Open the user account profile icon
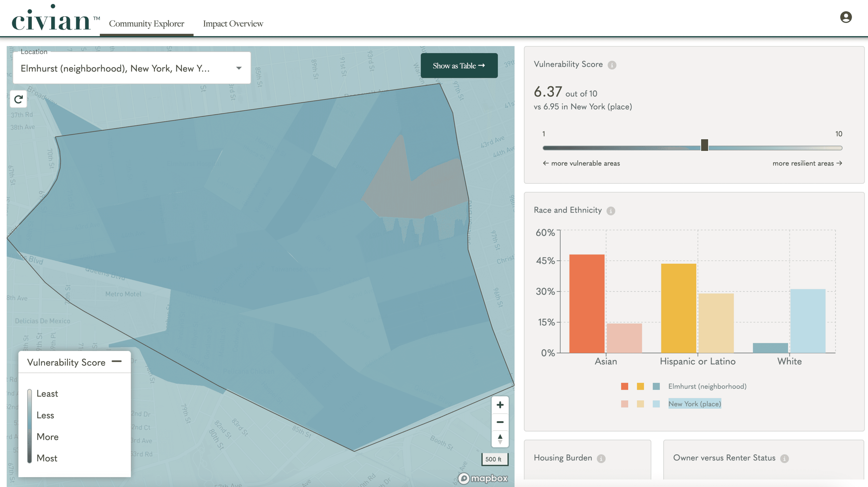868x487 pixels. 846,17
